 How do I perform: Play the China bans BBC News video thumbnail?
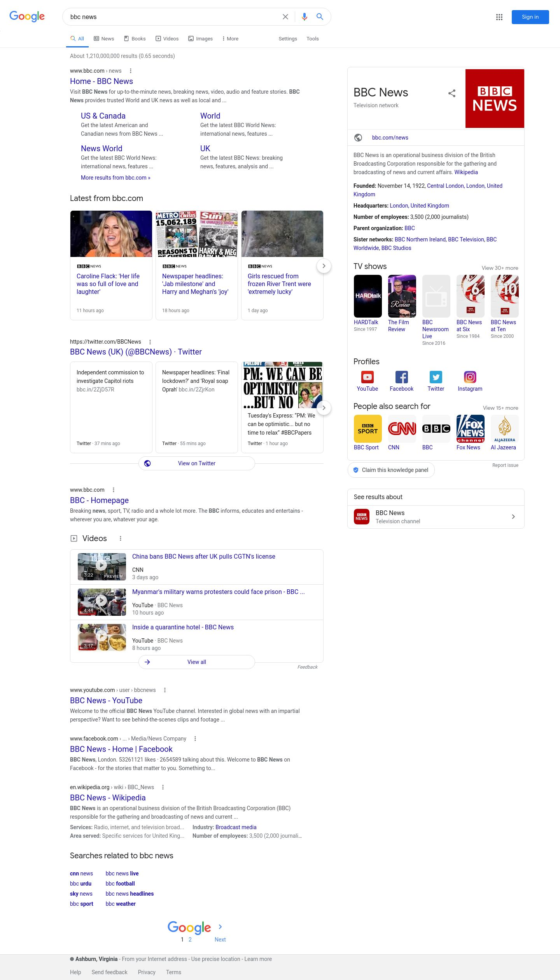[102, 567]
